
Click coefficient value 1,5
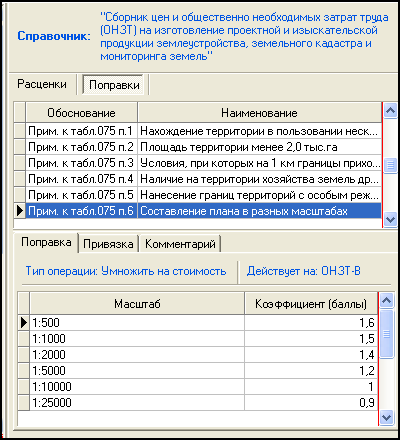tap(311, 339)
